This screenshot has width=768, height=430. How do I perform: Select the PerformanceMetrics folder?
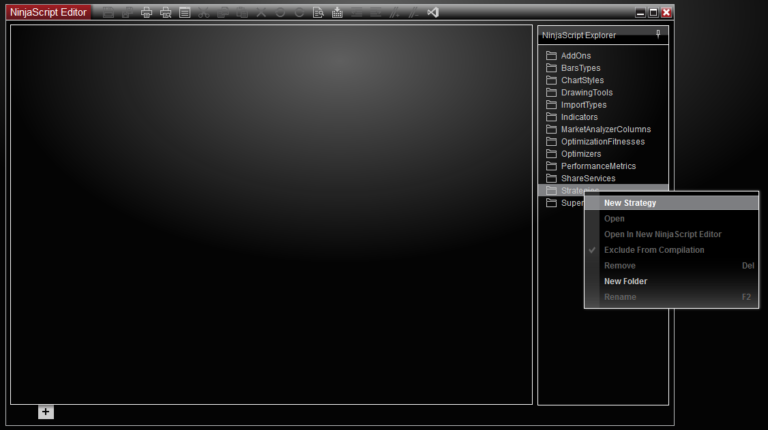pyautogui.click(x=598, y=166)
